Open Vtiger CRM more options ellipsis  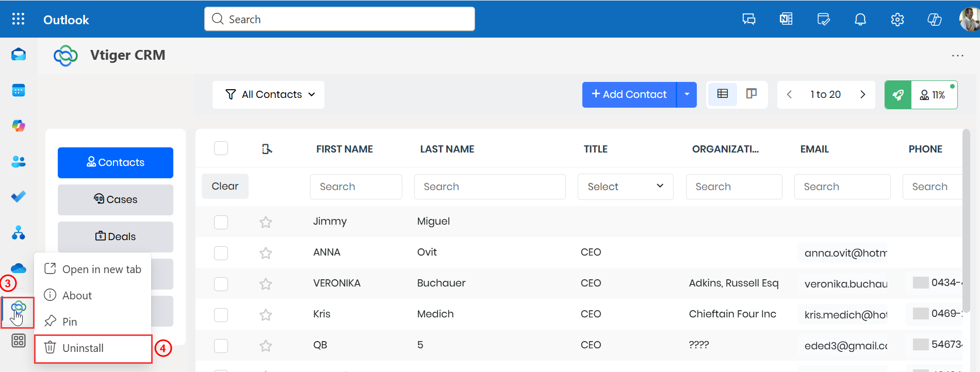pyautogui.click(x=958, y=56)
